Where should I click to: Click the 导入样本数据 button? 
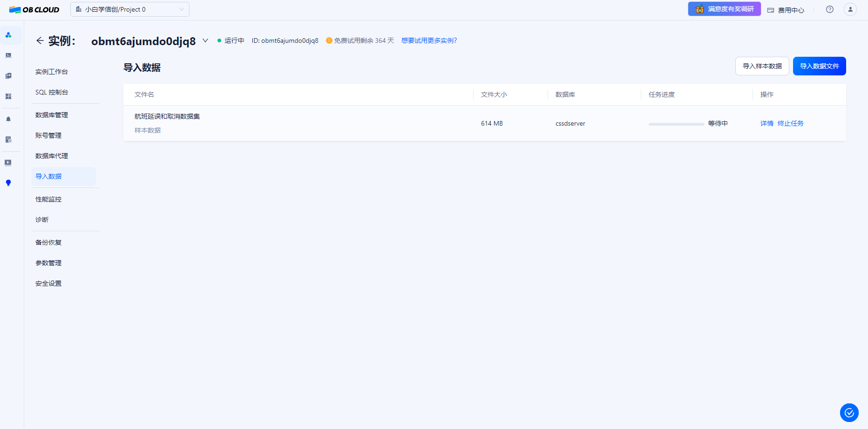click(x=762, y=66)
